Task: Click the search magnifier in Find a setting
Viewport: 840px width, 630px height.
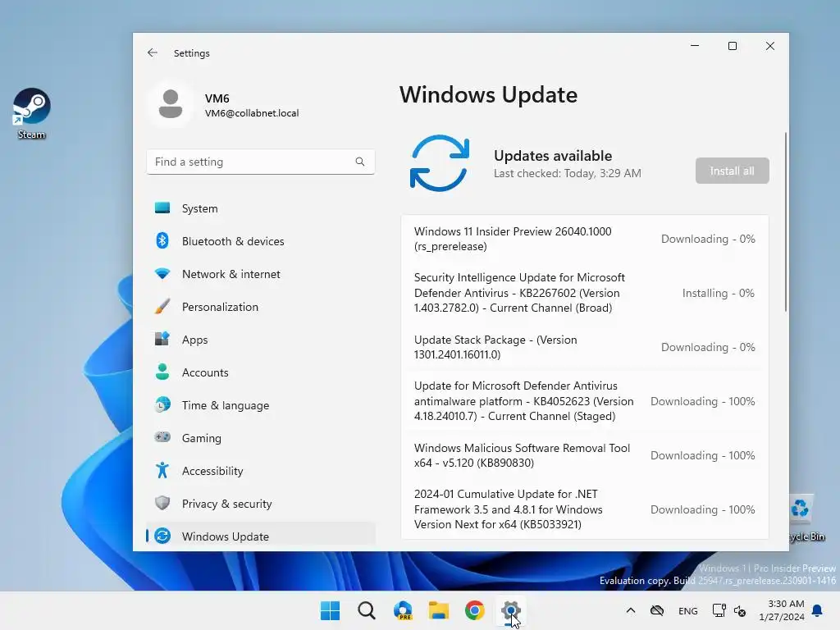Action: click(x=360, y=162)
